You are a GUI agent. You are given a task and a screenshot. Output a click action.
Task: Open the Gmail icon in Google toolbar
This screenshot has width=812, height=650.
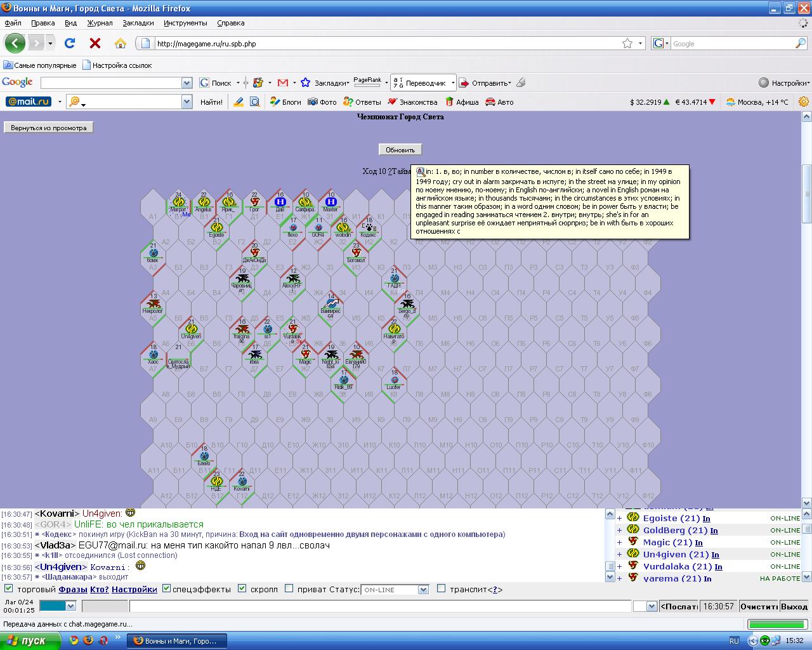(x=283, y=83)
